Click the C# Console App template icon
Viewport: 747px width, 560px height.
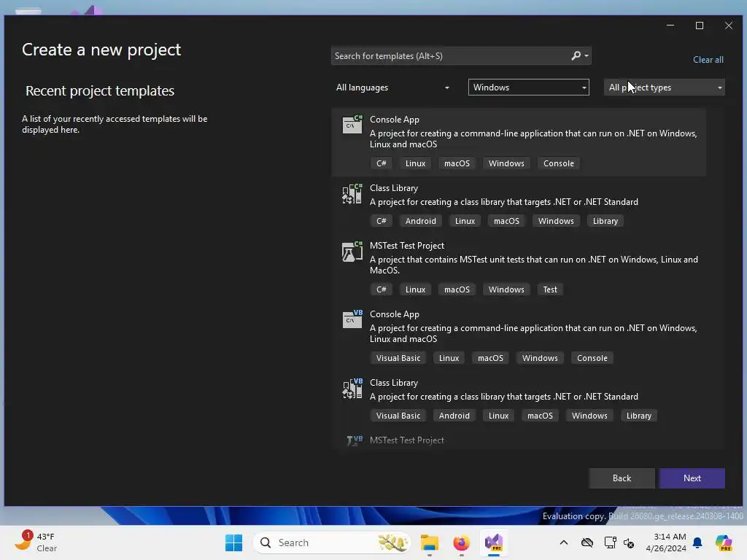(x=352, y=125)
